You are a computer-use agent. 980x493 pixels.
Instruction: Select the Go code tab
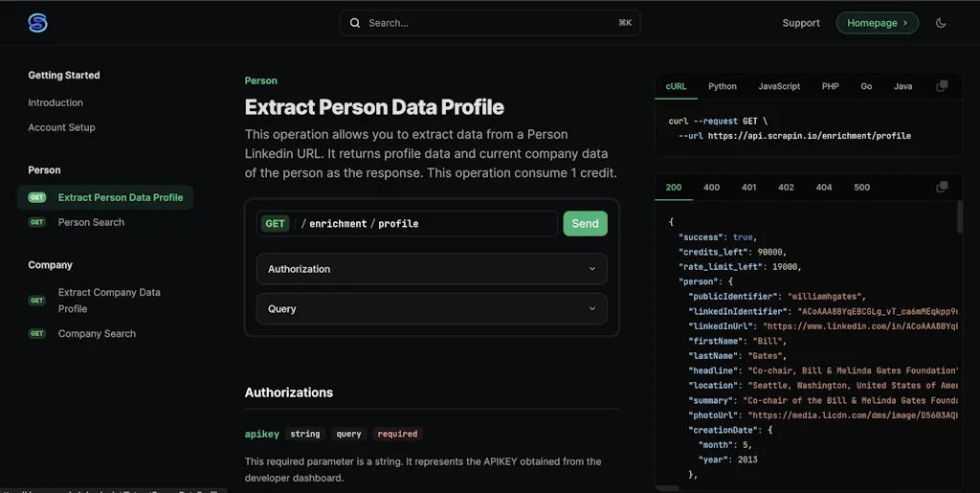tap(866, 86)
